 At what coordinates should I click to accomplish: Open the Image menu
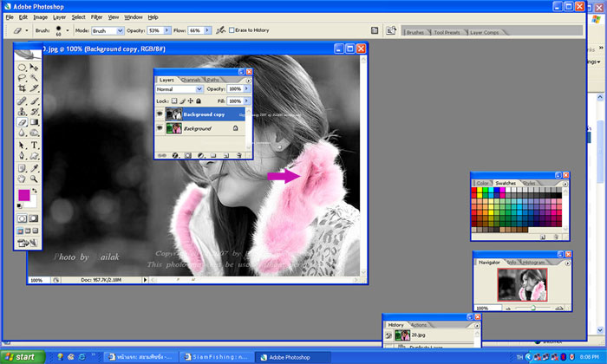[x=40, y=17]
